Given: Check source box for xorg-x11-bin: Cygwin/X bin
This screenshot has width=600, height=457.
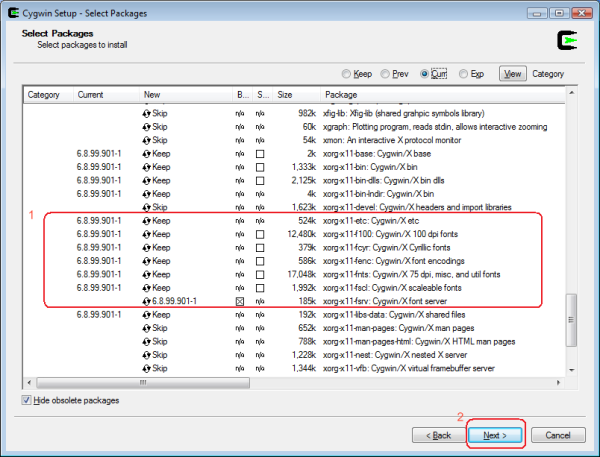Looking at the screenshot, I should click(x=260, y=167).
